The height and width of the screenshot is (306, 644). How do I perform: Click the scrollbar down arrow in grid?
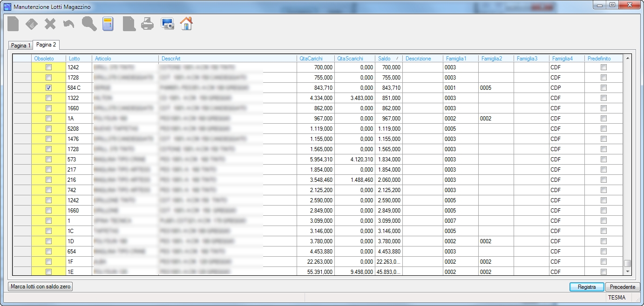628,271
